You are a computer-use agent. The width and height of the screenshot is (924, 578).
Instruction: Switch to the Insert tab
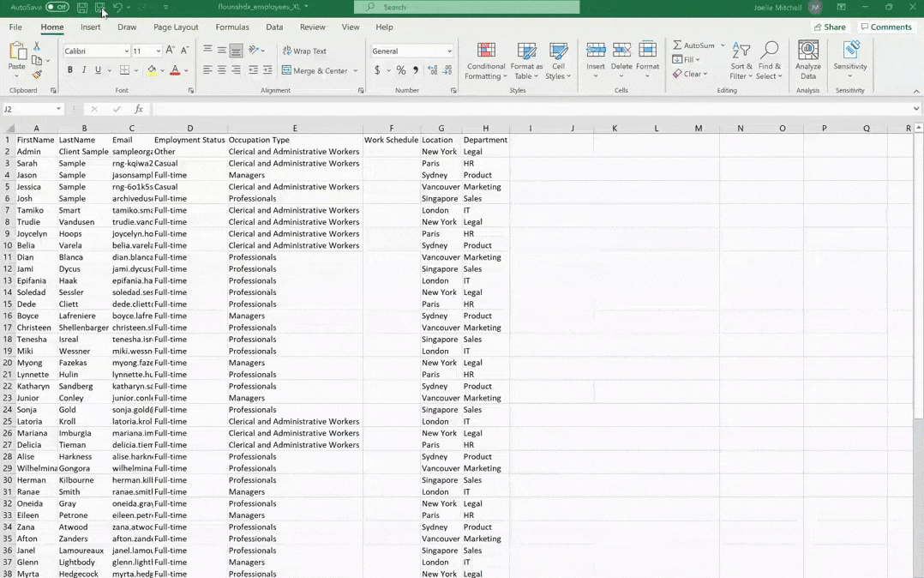click(x=90, y=27)
